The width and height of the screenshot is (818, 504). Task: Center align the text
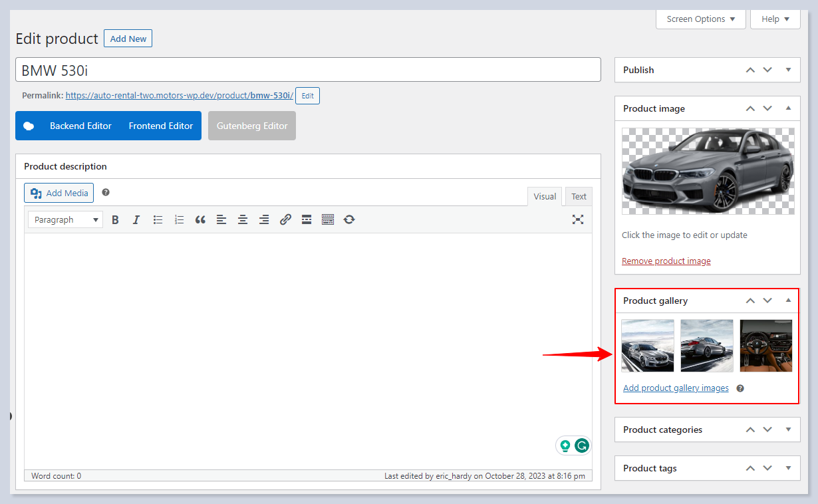tap(243, 219)
